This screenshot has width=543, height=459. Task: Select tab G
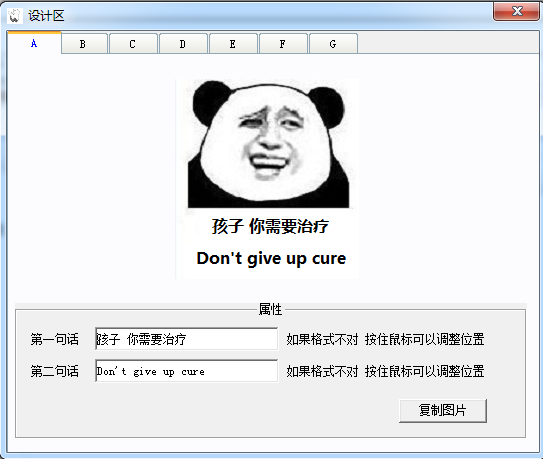pyautogui.click(x=333, y=44)
